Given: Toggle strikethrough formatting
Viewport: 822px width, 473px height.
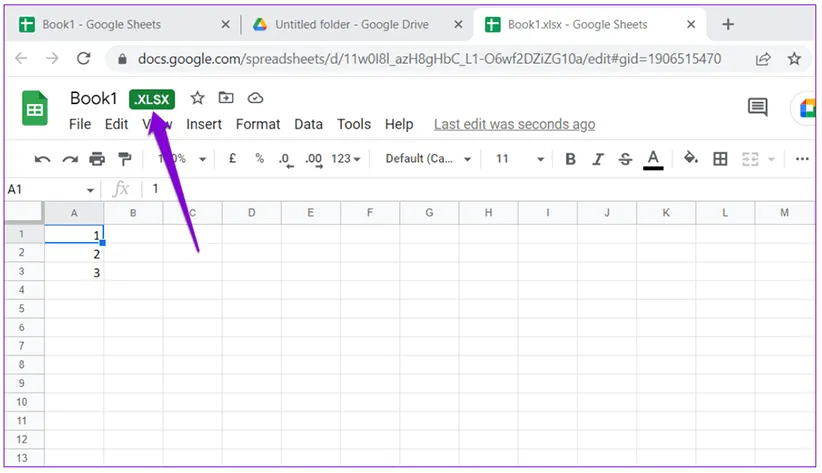Looking at the screenshot, I should click(625, 159).
